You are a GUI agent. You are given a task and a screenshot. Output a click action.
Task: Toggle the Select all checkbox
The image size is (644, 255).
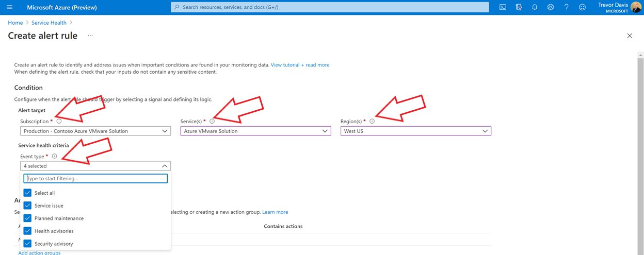(28, 193)
